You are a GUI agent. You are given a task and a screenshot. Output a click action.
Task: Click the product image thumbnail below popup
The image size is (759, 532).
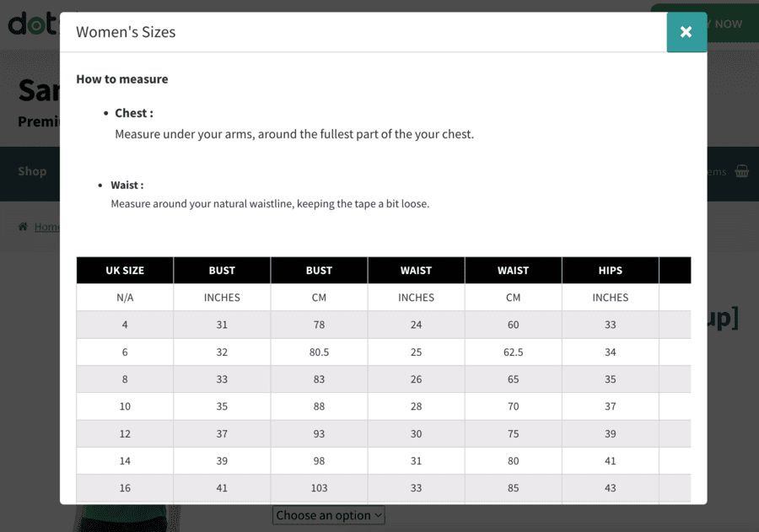click(126, 518)
